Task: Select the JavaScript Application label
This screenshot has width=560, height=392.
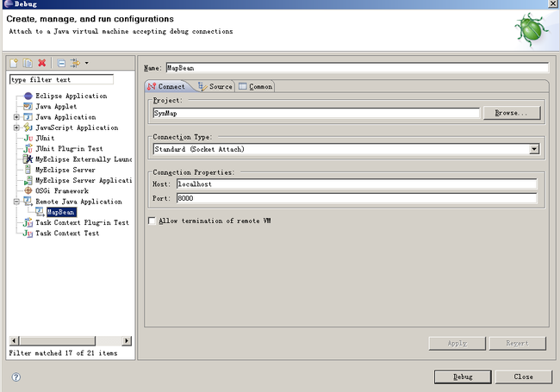Action: [77, 128]
